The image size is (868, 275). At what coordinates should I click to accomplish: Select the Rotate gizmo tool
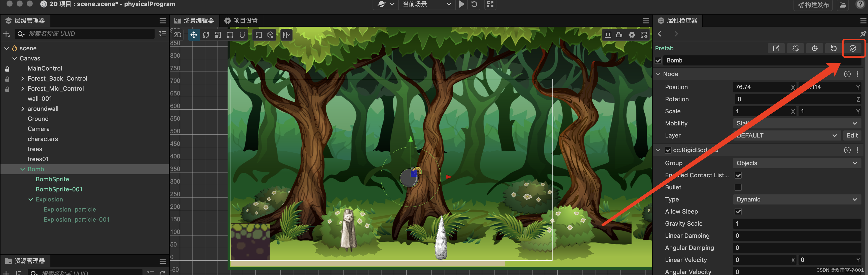[x=206, y=35]
